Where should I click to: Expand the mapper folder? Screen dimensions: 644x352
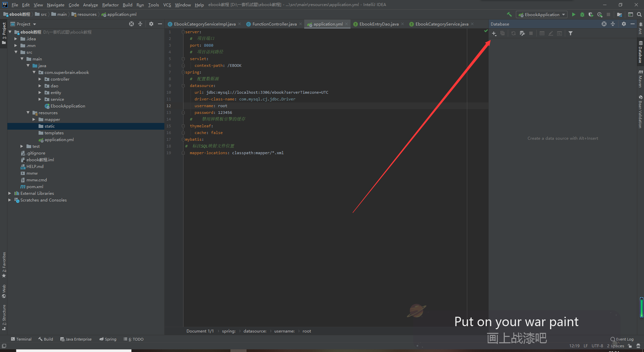coord(34,119)
